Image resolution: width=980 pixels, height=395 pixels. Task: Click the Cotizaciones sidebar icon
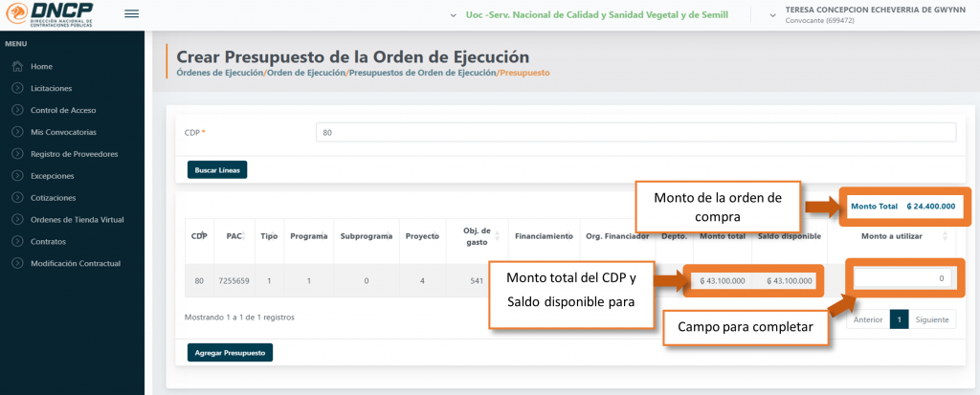[17, 198]
